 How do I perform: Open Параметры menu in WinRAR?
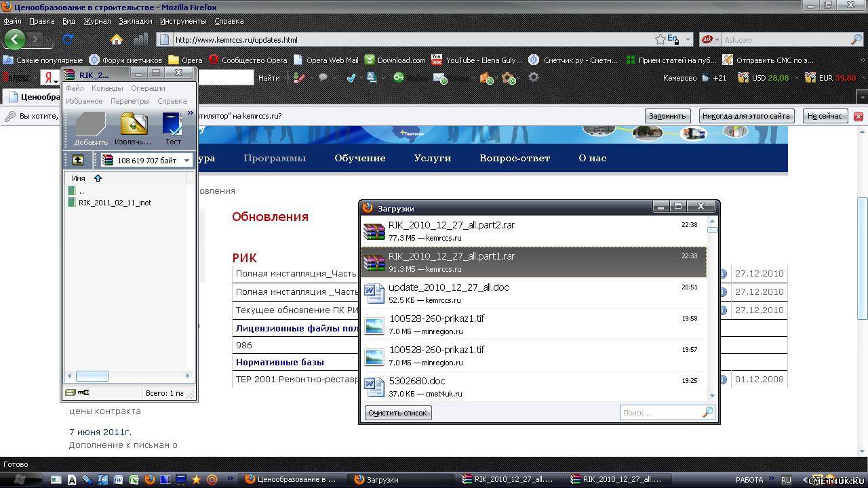130,101
